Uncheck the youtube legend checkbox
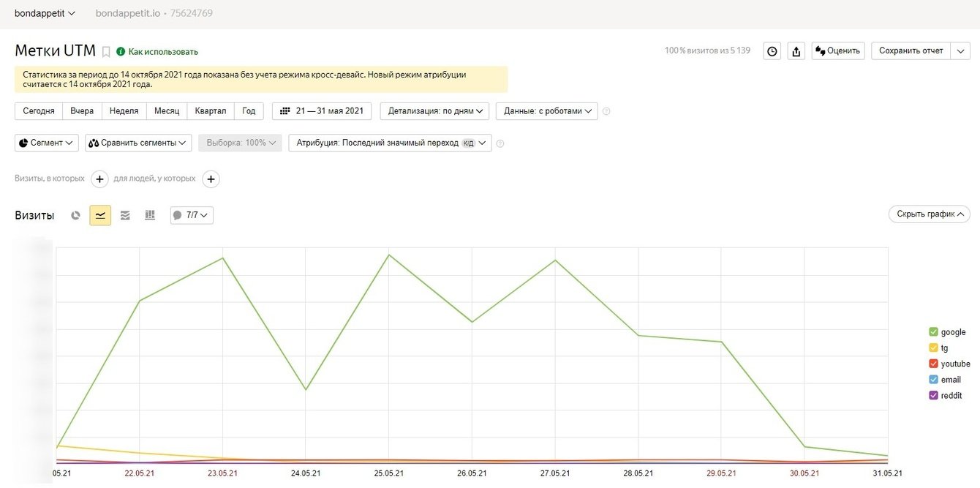 (933, 364)
